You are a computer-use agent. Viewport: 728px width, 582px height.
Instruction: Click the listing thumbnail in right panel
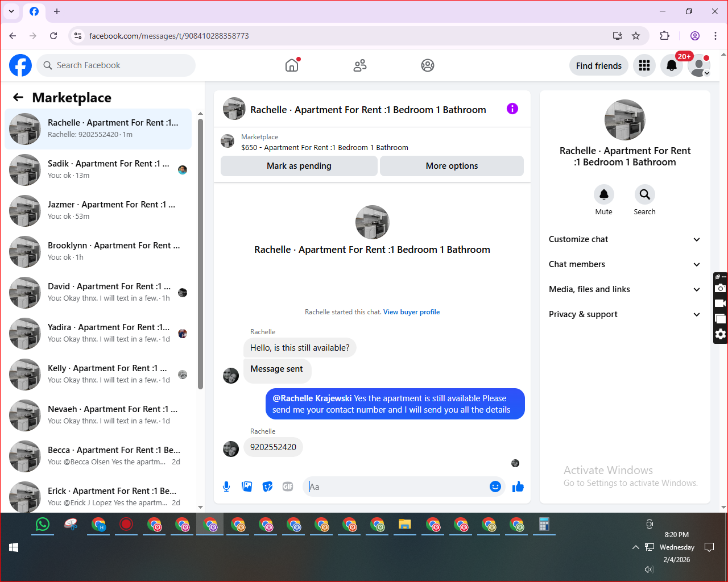(x=625, y=120)
